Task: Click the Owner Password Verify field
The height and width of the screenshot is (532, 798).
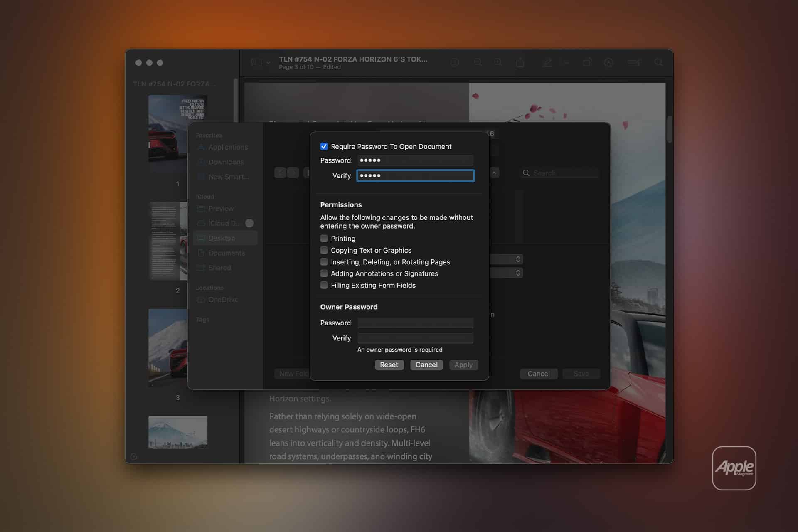Action: (415, 338)
